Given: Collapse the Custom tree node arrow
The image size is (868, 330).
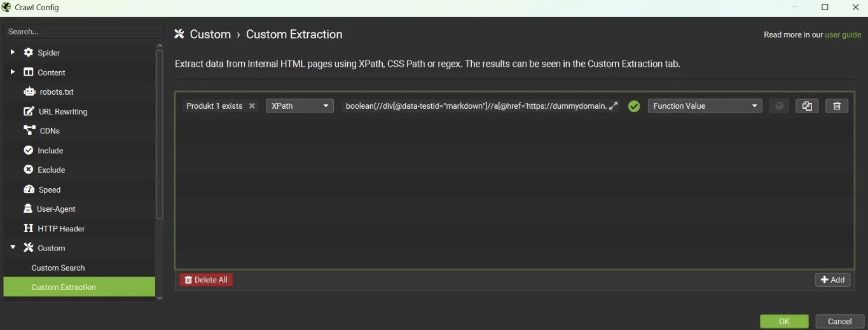Looking at the screenshot, I should tap(12, 247).
